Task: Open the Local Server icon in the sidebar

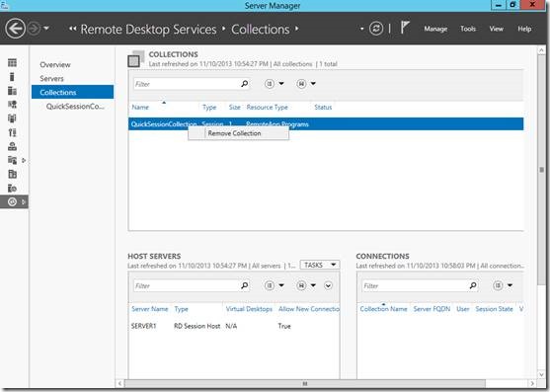Action: pyautogui.click(x=12, y=77)
